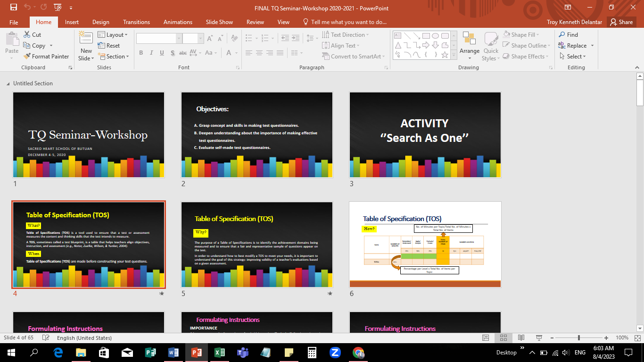Click Start From Beginning quick access icon
This screenshot has height=362, width=644.
tap(58, 8)
